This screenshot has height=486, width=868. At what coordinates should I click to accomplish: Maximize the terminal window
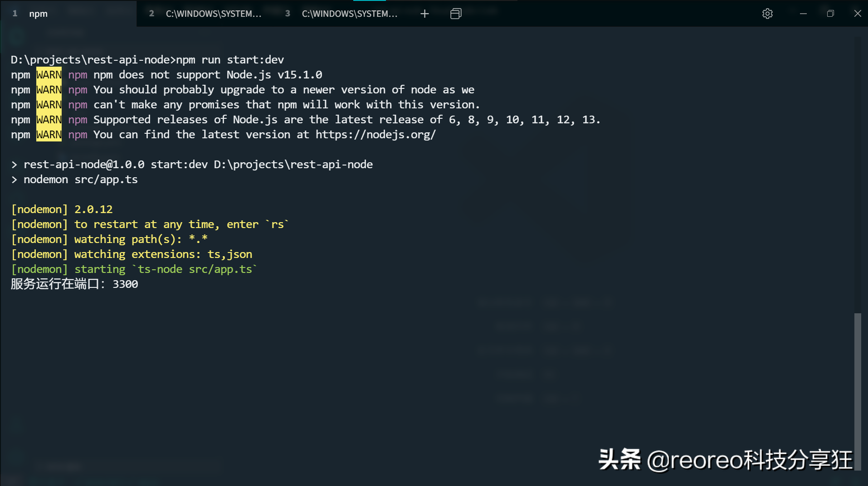point(830,14)
